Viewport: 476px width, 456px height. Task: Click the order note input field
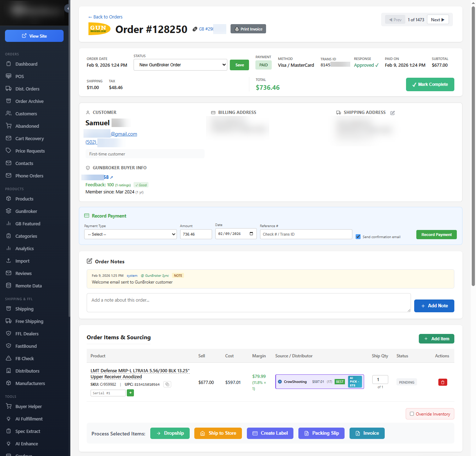click(249, 303)
